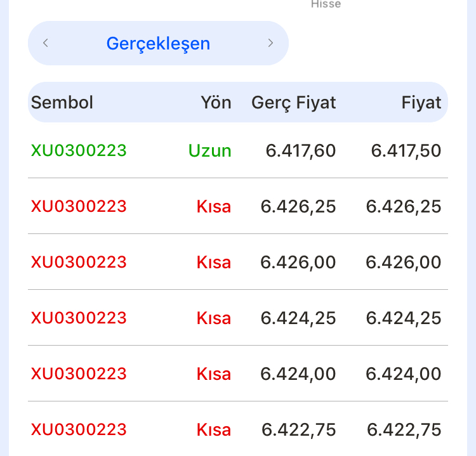476x456 pixels.
Task: Click the 6.417,50 price value
Action: [406, 151]
